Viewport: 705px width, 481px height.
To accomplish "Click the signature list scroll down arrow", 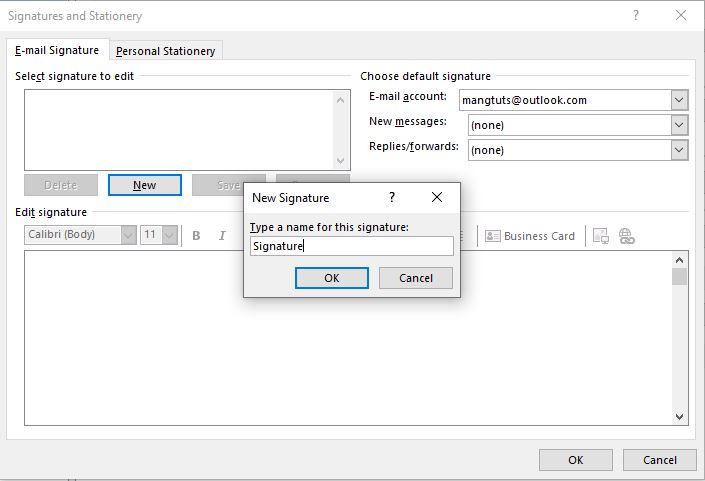I will pos(340,160).
